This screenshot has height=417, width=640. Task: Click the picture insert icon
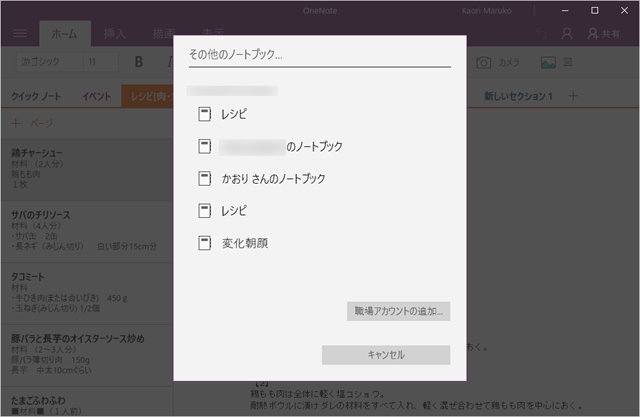click(x=548, y=62)
